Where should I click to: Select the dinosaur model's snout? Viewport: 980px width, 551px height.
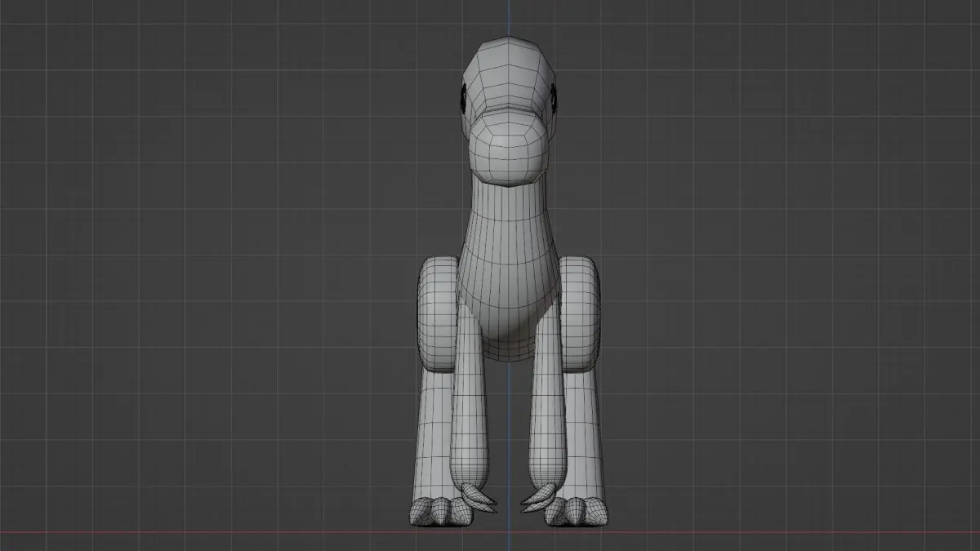tap(507, 147)
